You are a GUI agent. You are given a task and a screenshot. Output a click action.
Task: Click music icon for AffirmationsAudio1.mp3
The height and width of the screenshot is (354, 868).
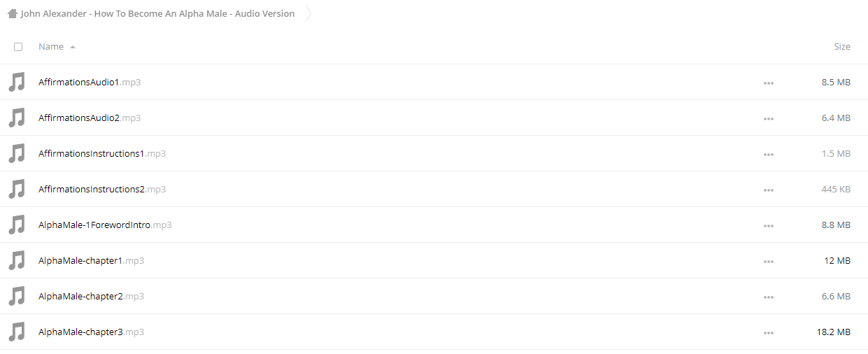[17, 82]
